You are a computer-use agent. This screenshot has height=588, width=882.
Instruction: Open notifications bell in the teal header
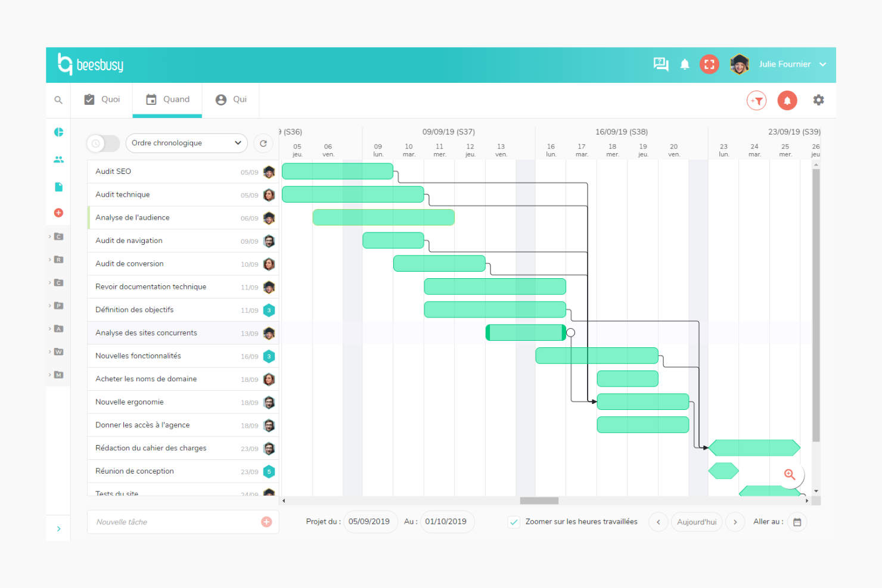[x=685, y=64]
